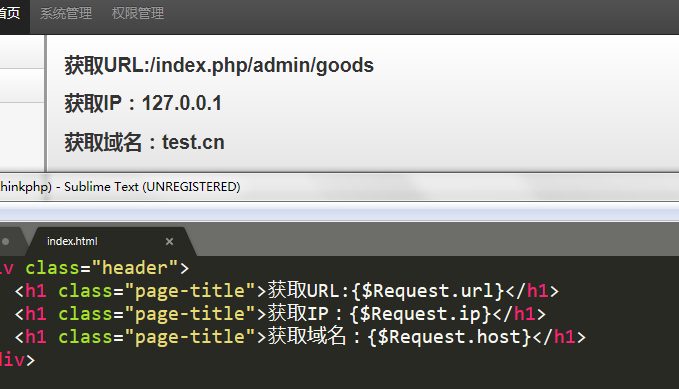Click the test.cn domain text
Image resolution: width=679 pixels, height=389 pixels.
point(193,142)
